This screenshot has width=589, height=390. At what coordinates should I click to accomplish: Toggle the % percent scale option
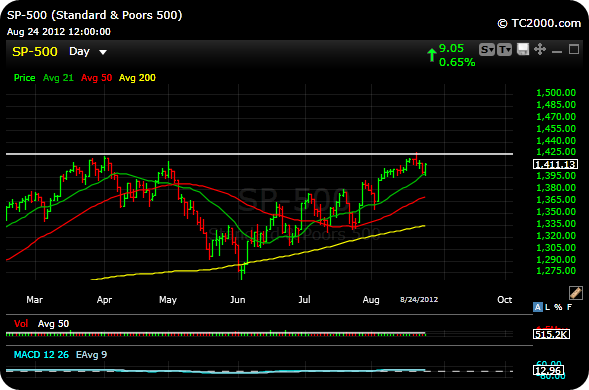point(558,307)
